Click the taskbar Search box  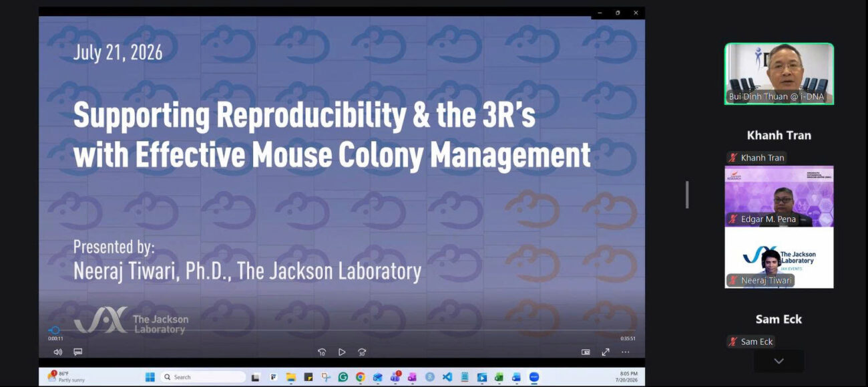pos(203,377)
